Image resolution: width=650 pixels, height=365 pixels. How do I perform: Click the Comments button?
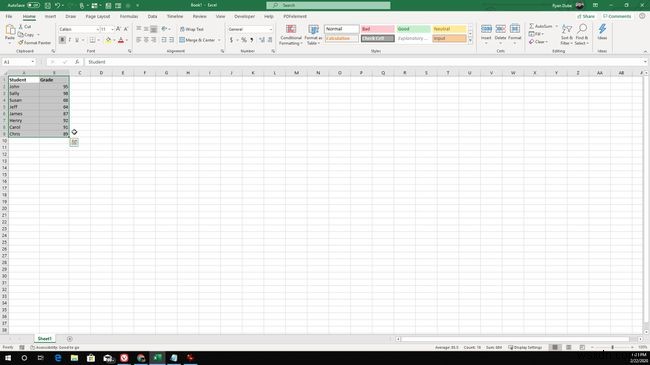(617, 17)
